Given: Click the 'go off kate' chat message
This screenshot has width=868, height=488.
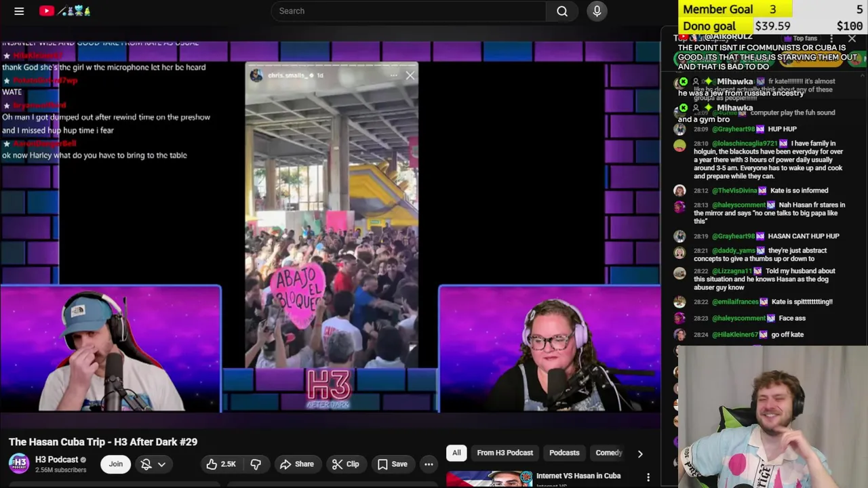Looking at the screenshot, I should coord(787,335).
